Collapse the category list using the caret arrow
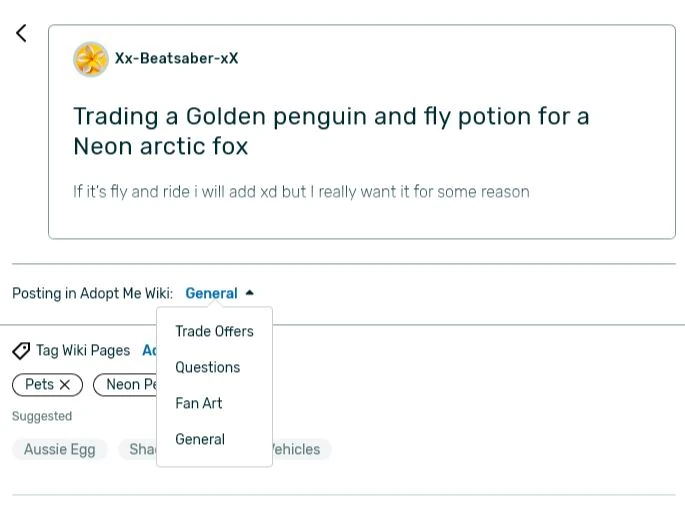This screenshot has width=685, height=505. pos(250,293)
